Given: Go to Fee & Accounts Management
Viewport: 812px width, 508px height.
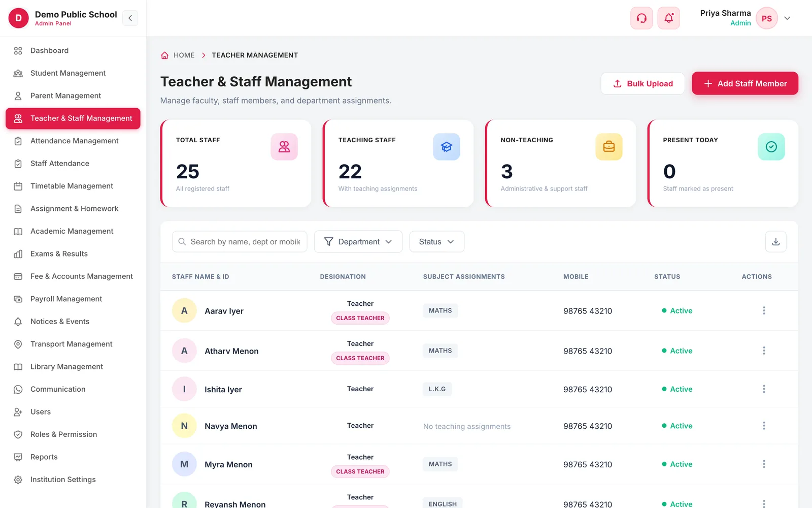Looking at the screenshot, I should pos(73,276).
